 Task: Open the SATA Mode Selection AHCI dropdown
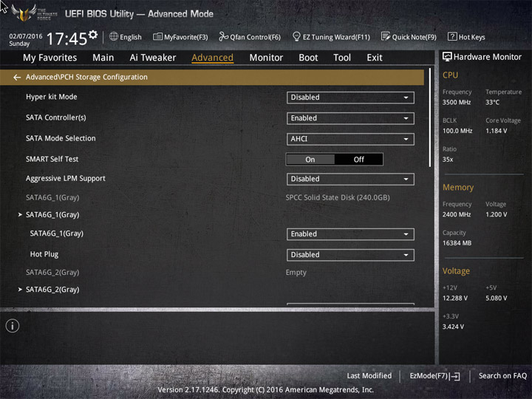pos(350,139)
